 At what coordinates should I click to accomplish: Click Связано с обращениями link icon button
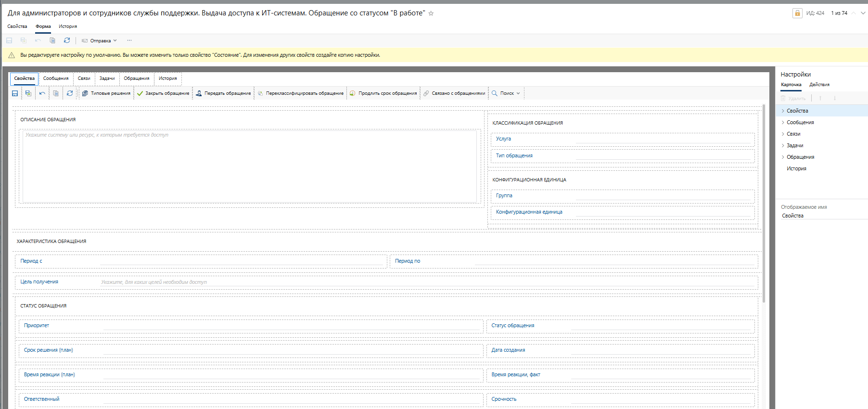tap(454, 93)
